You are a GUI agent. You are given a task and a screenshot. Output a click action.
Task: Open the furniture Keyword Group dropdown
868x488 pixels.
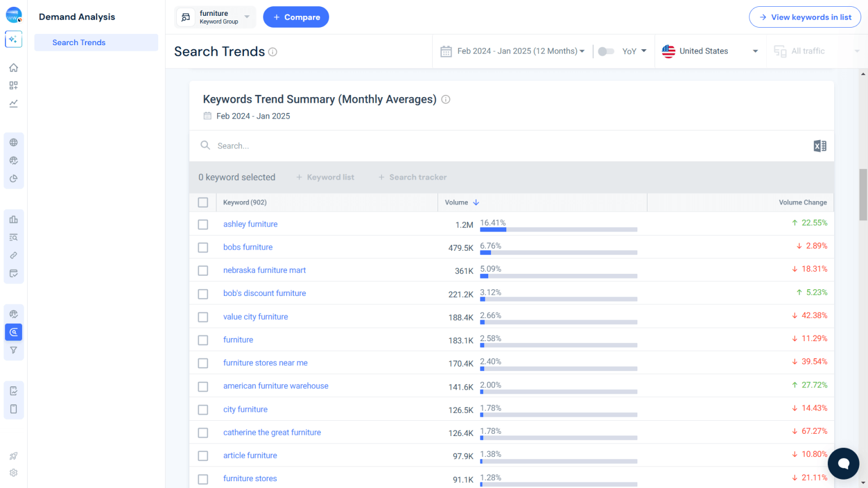tap(215, 17)
